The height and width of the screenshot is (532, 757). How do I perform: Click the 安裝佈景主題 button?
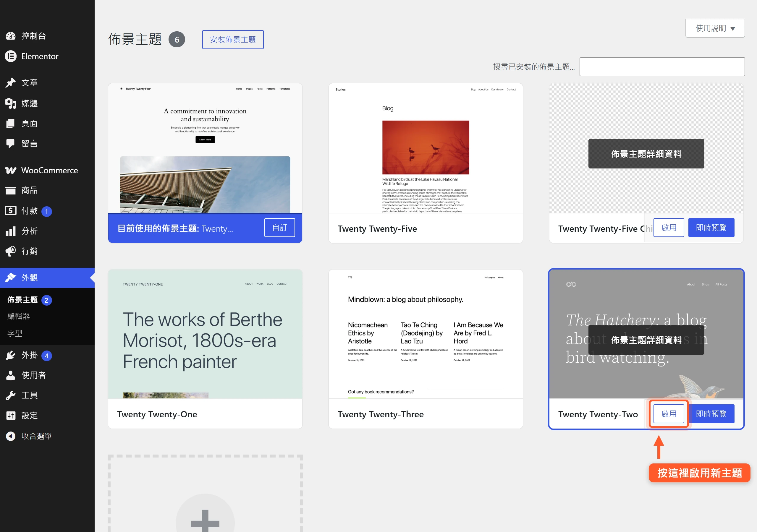pos(233,40)
